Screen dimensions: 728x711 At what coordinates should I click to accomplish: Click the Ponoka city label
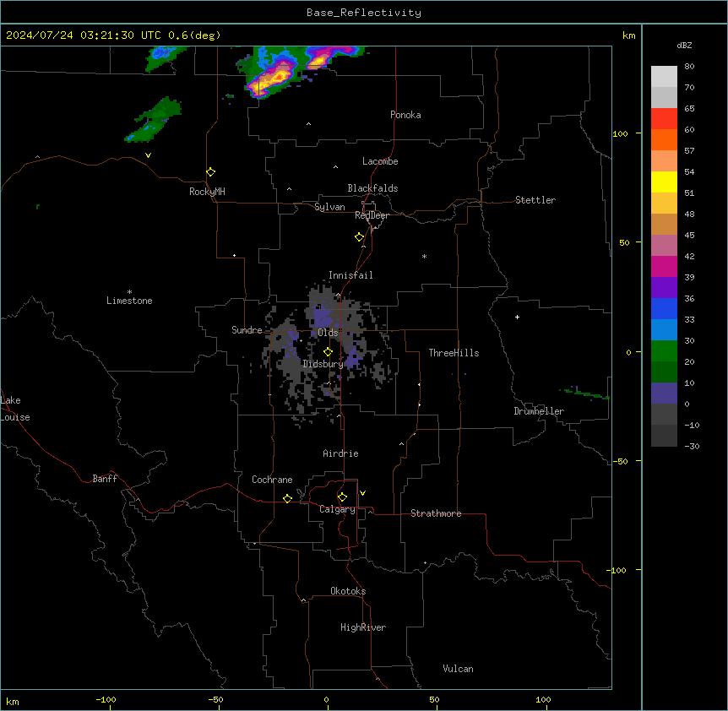coord(405,115)
